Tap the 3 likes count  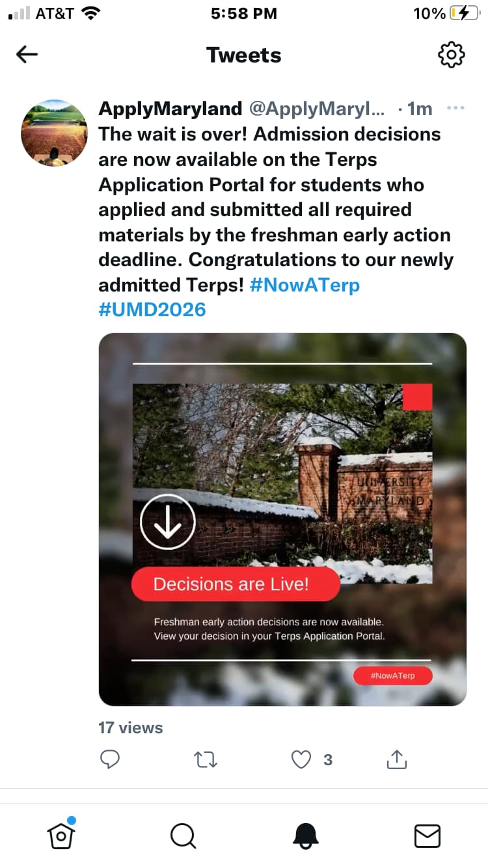click(x=328, y=759)
